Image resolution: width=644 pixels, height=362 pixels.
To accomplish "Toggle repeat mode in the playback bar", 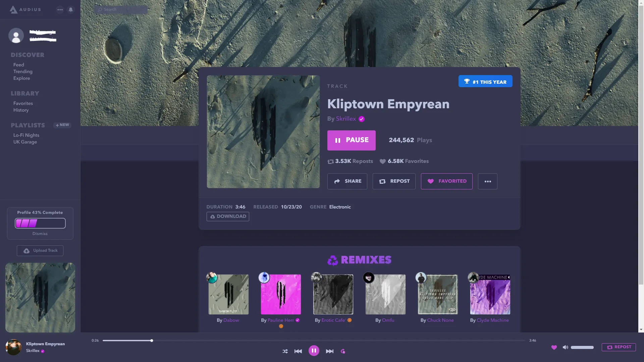I will click(343, 351).
